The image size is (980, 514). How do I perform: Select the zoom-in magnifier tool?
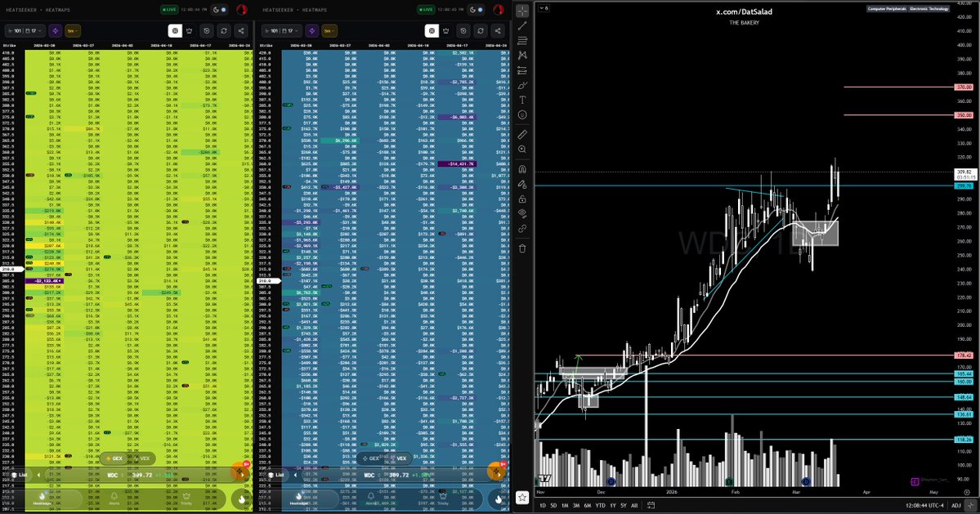click(x=522, y=150)
